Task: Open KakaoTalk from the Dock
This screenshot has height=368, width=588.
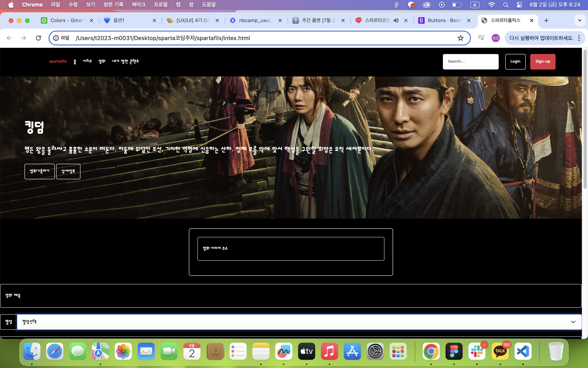Action: (x=500, y=351)
